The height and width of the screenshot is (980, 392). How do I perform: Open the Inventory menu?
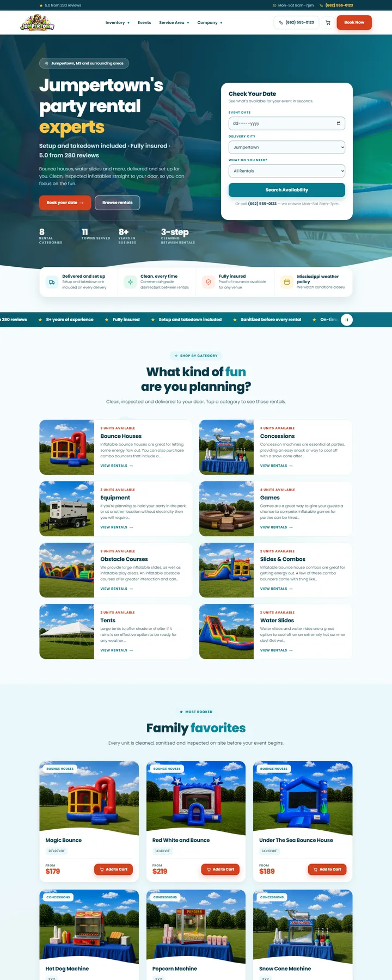[118, 23]
